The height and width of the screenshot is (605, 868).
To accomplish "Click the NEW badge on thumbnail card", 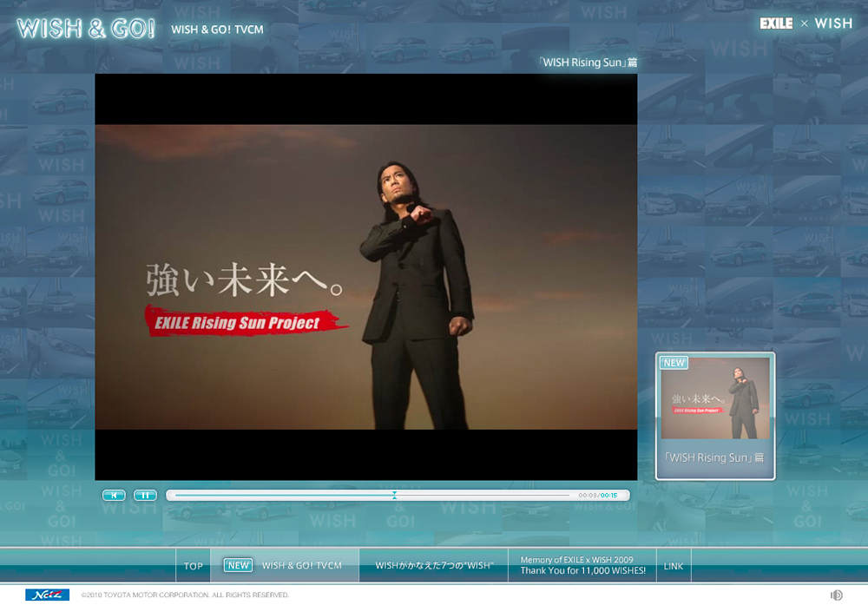I will click(x=674, y=363).
